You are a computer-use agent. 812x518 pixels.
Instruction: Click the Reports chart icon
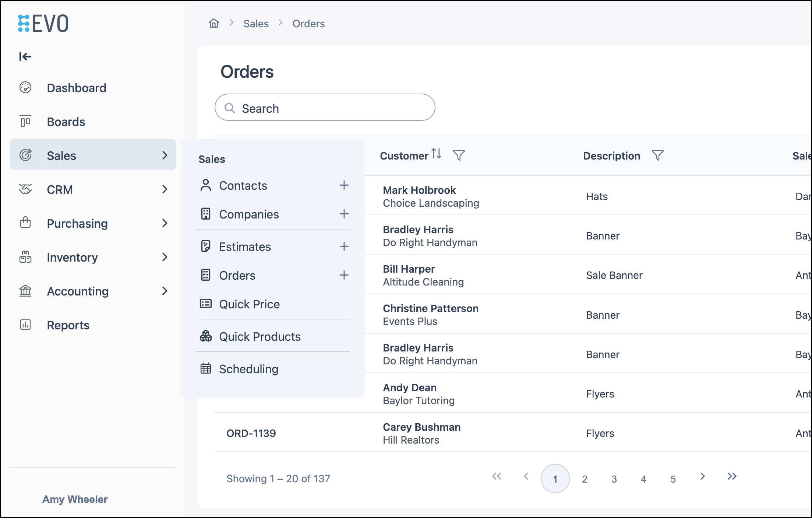(25, 325)
